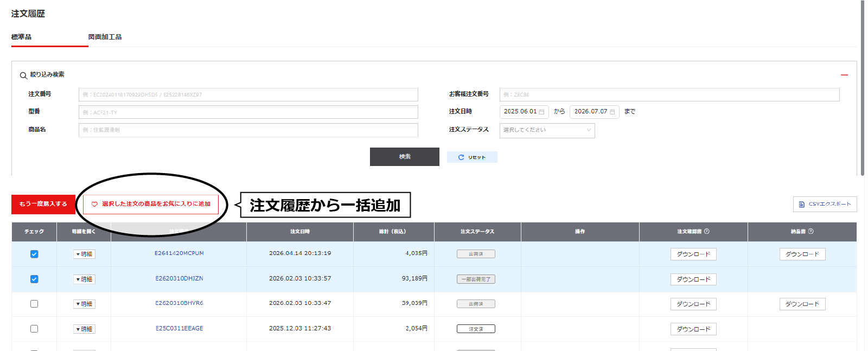Download 納品書 for order E2620310BHVR6

coord(802,304)
